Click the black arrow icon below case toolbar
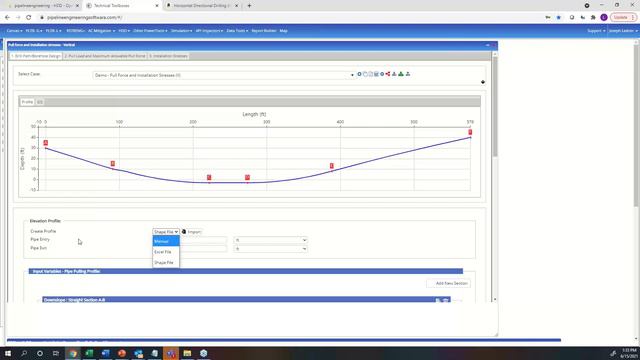640x360 pixels. 483,82
